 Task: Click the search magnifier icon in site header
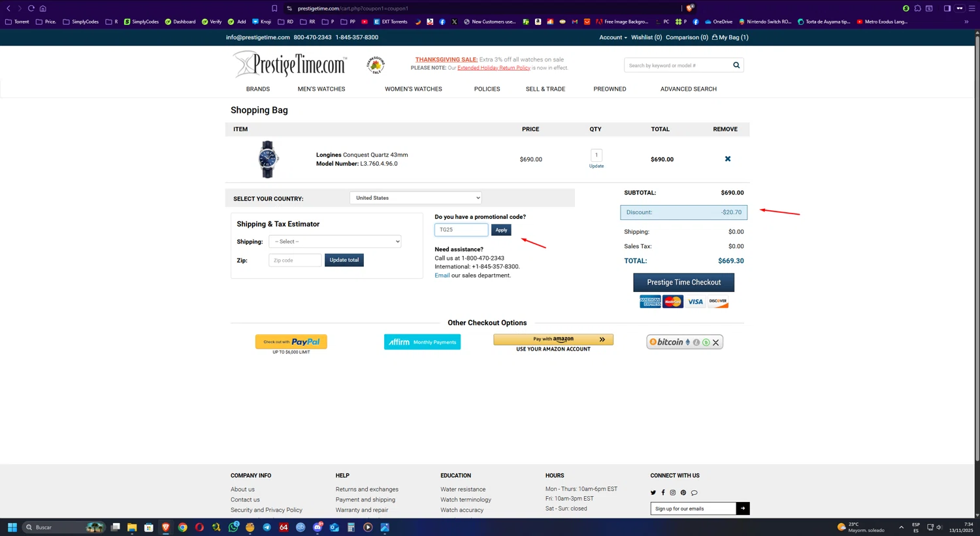(736, 65)
